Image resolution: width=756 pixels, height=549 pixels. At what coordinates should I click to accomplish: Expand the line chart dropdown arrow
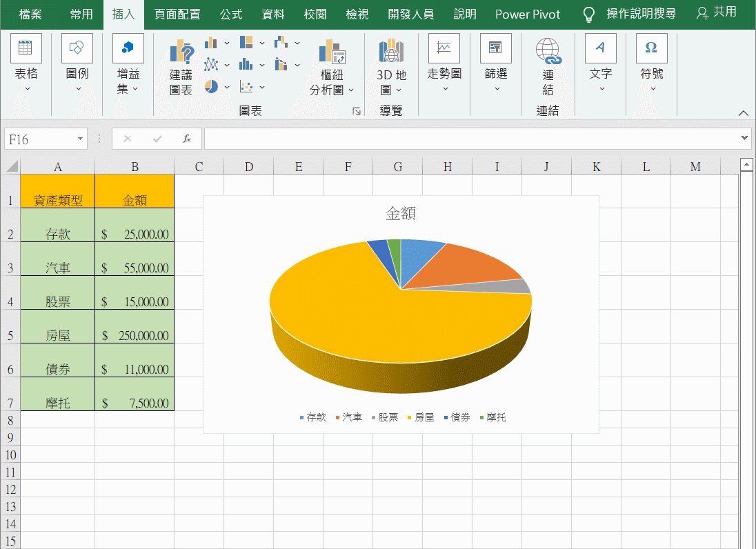(227, 65)
